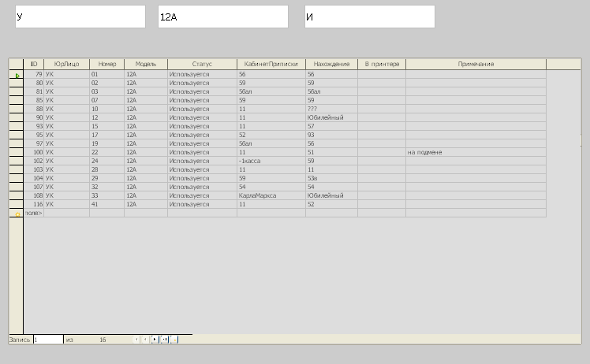Click the new-row star marker
The width and height of the screenshot is (590, 364).
(16, 214)
